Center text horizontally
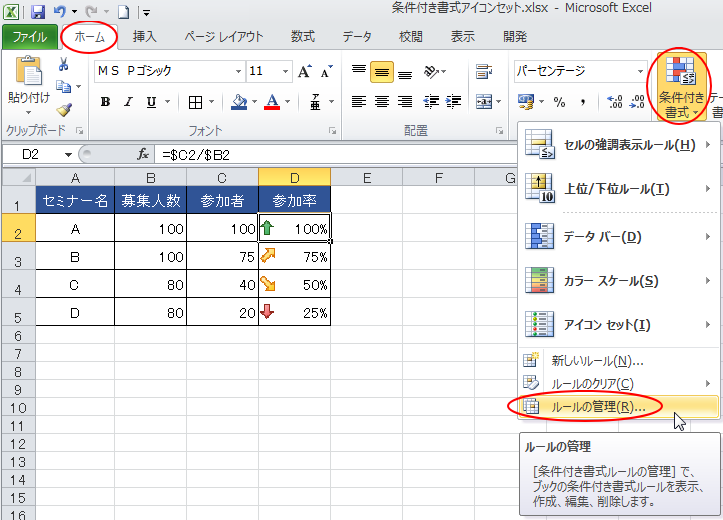 point(382,101)
